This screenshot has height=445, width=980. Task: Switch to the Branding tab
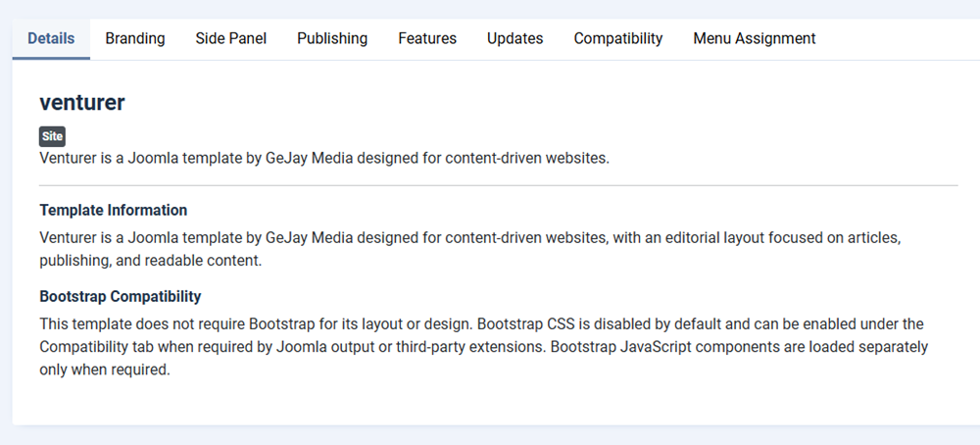pos(135,39)
